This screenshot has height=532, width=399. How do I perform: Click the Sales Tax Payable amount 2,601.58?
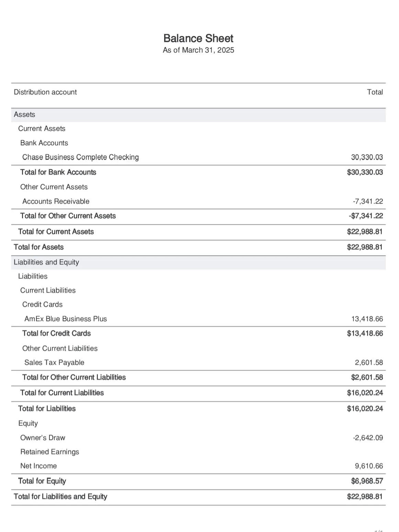tap(368, 362)
